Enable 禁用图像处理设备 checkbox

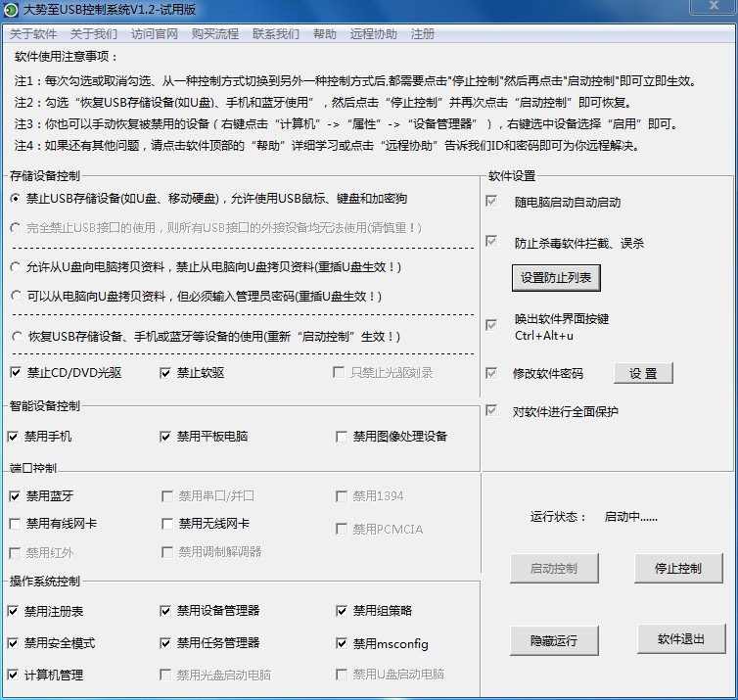(x=342, y=437)
